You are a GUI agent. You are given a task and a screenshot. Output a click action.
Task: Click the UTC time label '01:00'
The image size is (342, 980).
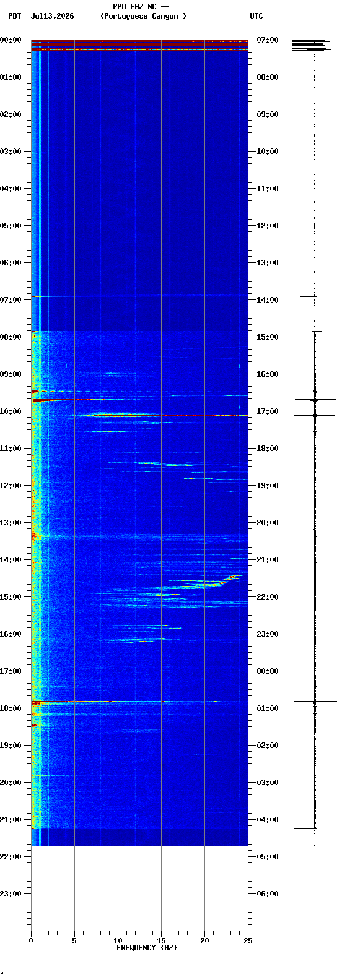click(x=268, y=708)
